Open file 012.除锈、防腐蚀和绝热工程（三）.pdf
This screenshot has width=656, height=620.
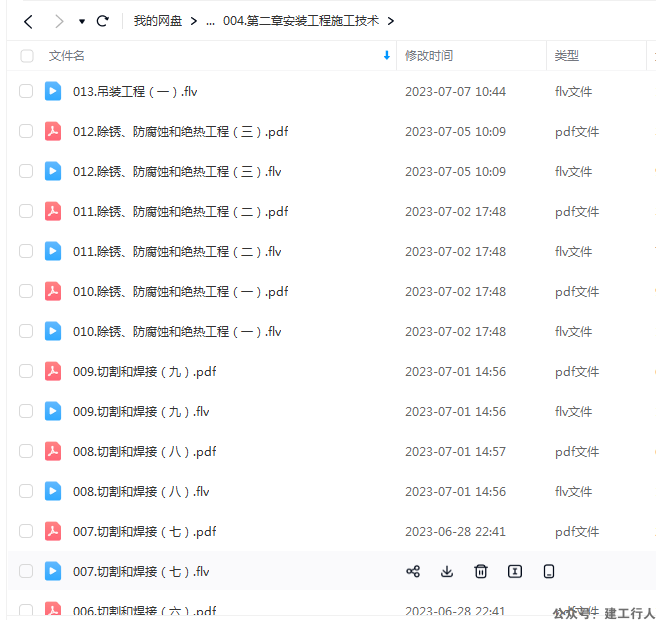coord(180,132)
